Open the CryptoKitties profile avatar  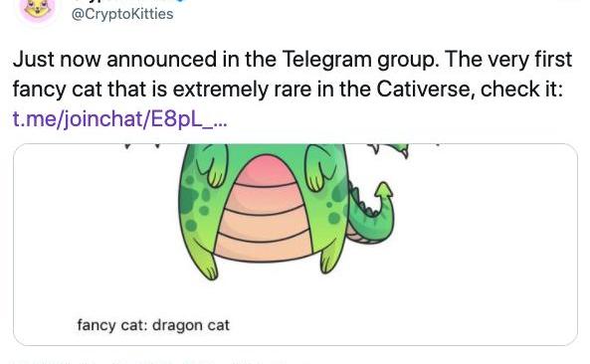[x=38, y=8]
